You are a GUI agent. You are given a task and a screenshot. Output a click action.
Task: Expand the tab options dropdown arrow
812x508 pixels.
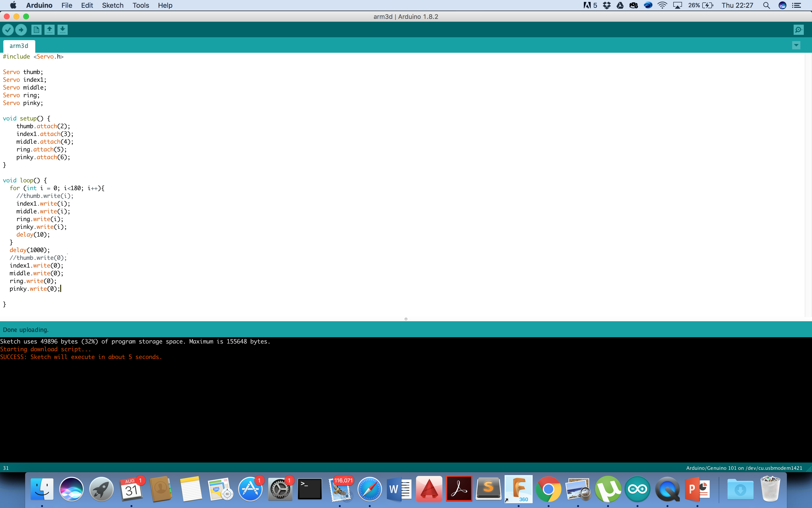pyautogui.click(x=796, y=45)
